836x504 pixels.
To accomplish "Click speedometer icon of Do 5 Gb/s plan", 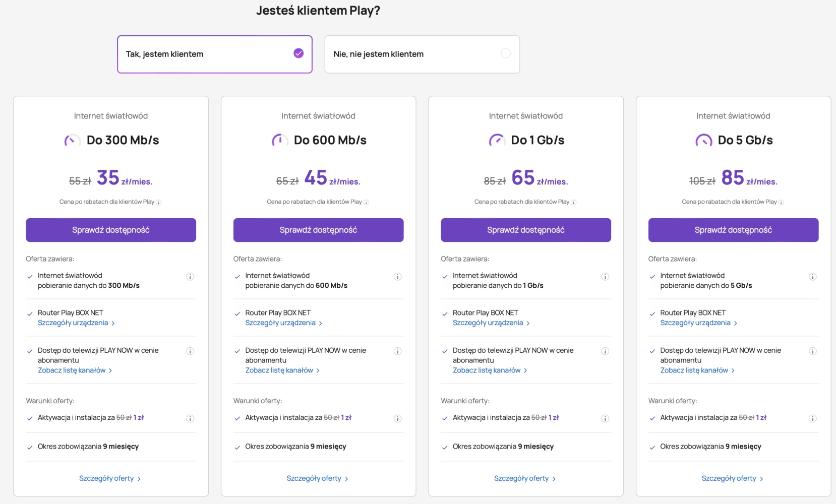I will 704,140.
